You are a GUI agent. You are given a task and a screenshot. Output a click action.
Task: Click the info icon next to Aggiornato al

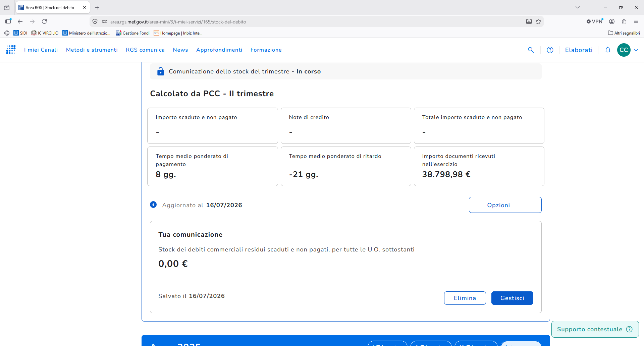tap(153, 205)
